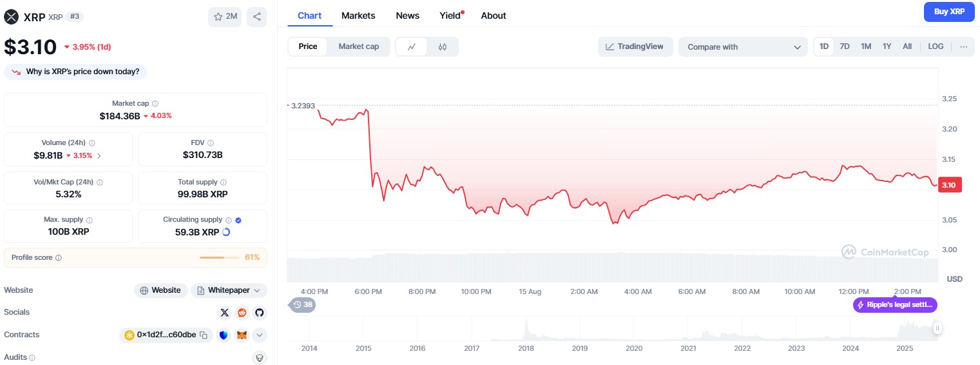Open the News tab

pos(407,15)
